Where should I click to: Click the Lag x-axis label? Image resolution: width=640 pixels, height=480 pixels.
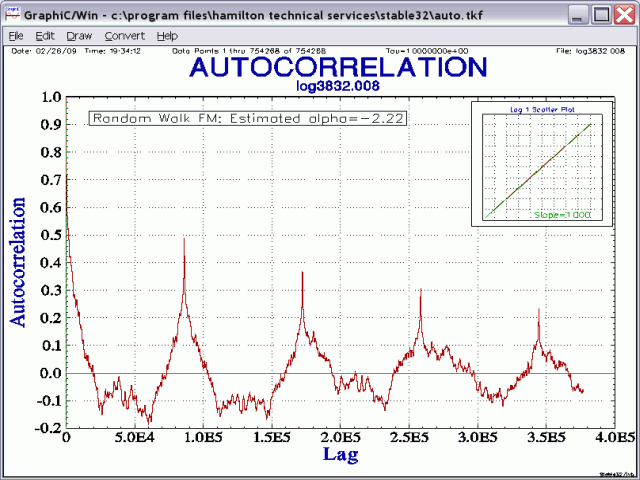(341, 454)
